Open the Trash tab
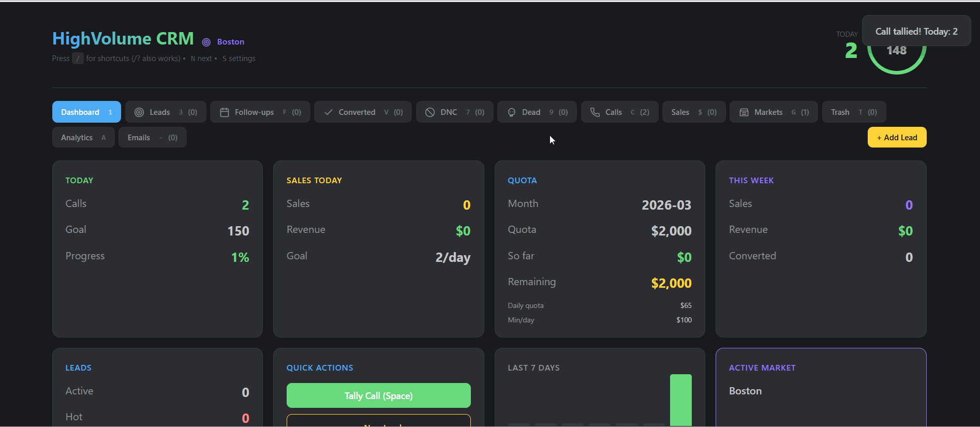This screenshot has height=427, width=980. tap(854, 112)
